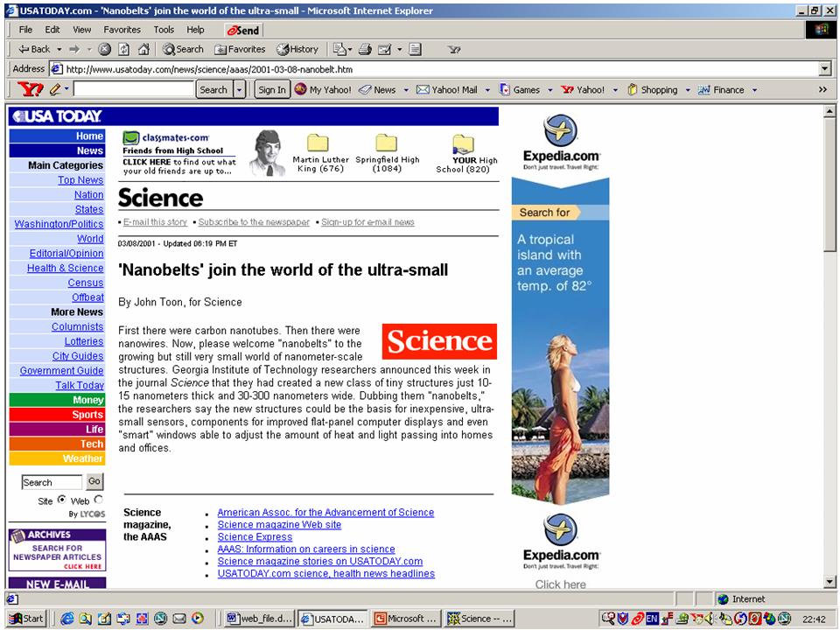Image resolution: width=840 pixels, height=630 pixels.
Task: Open the Washington/Politics link
Action: [x=59, y=224]
